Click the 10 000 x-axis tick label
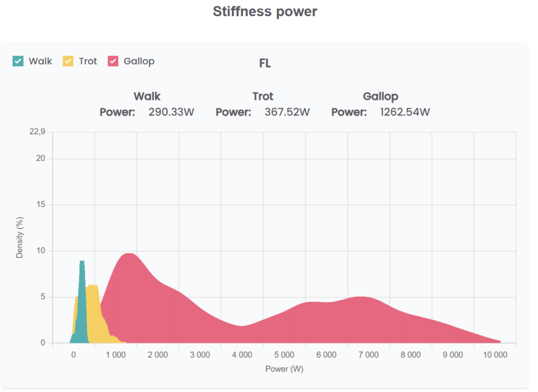538x392 pixels. tap(495, 355)
